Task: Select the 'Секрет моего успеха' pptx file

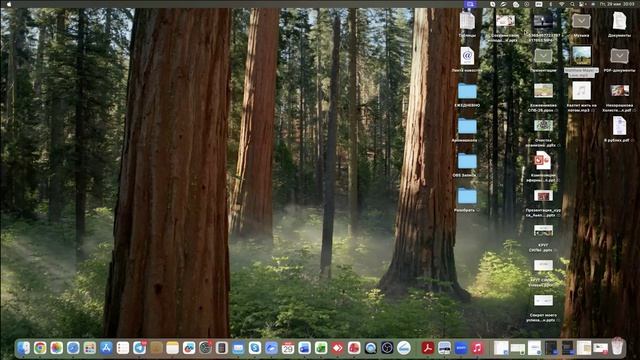Action: (x=543, y=301)
